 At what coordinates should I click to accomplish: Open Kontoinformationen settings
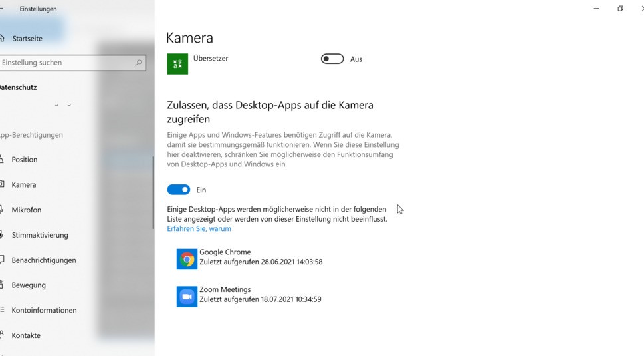pyautogui.click(x=44, y=310)
